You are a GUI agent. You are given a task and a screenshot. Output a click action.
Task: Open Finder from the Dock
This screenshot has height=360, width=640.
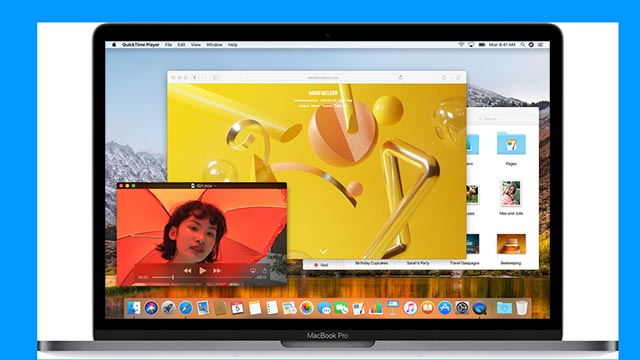click(134, 308)
